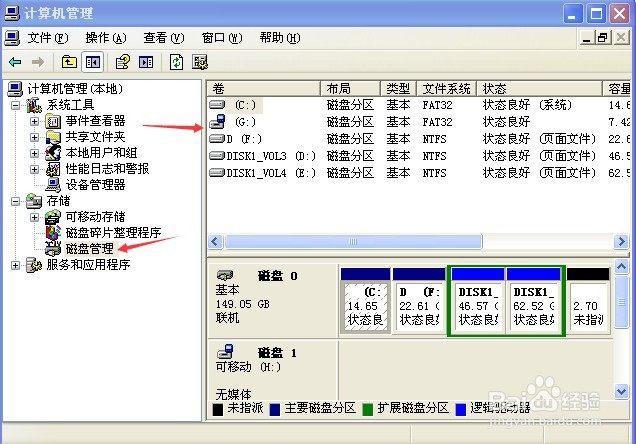Open 设备管理器 in the tree
Screen dimensions: 636x444
[95, 184]
